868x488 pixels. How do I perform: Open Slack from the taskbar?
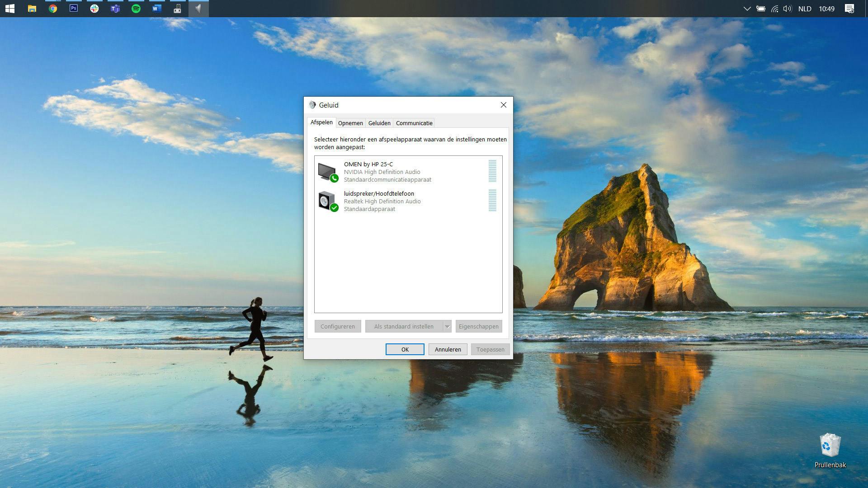[94, 8]
